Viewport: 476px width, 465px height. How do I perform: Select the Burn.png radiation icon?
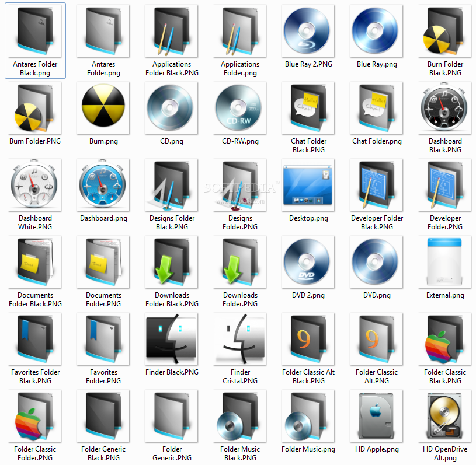coord(103,108)
